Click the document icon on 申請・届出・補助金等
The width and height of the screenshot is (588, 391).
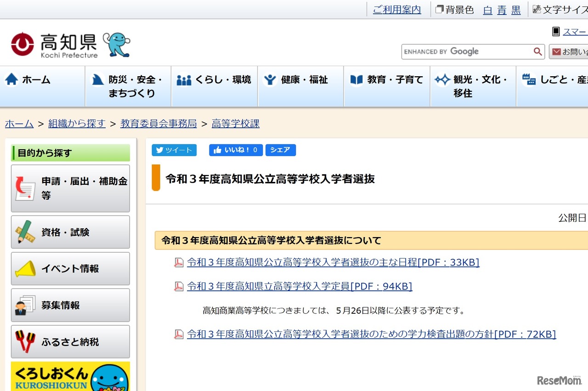click(x=25, y=188)
